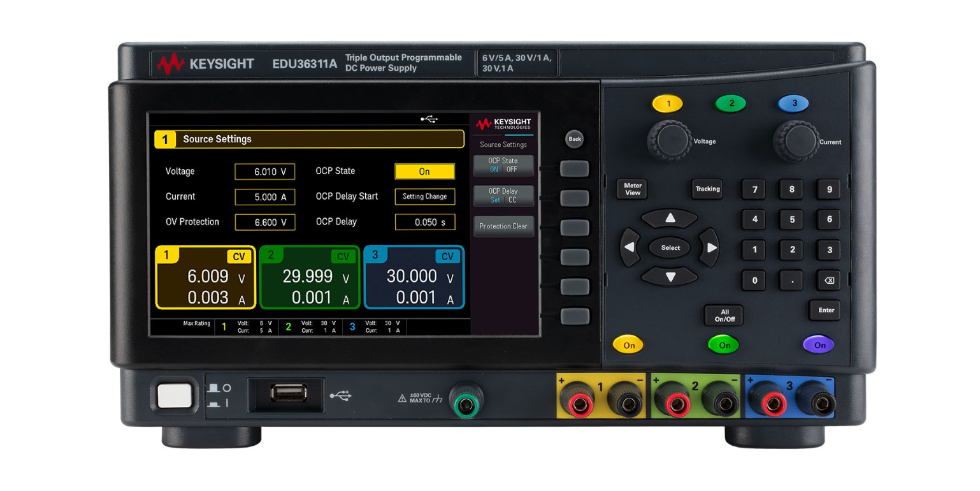Click numeric key 8
The height and width of the screenshot is (491, 980).
[791, 189]
